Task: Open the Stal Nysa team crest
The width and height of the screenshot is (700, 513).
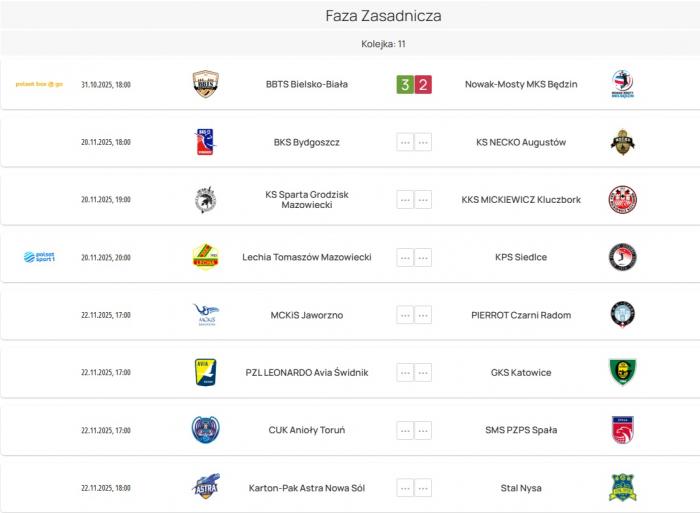Action: coord(623,487)
